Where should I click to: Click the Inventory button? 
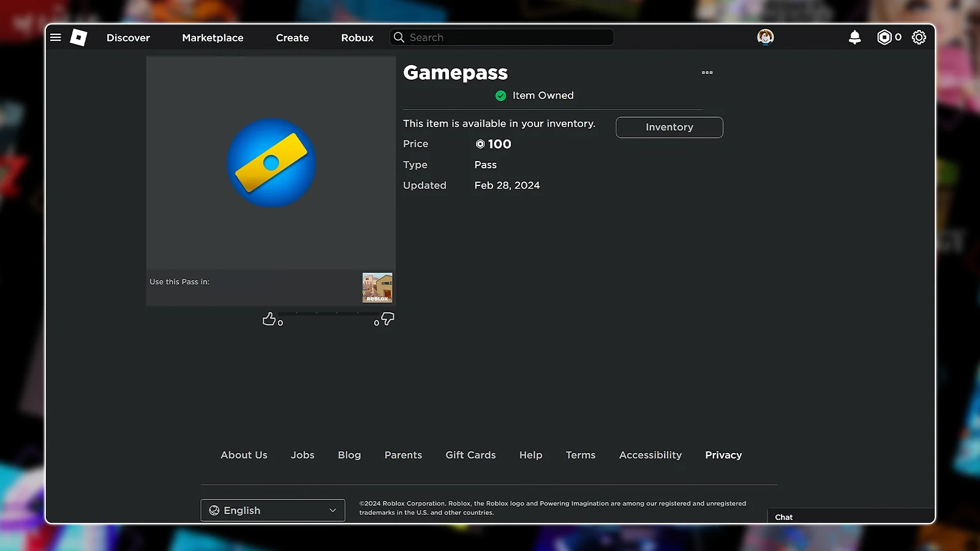pos(669,127)
